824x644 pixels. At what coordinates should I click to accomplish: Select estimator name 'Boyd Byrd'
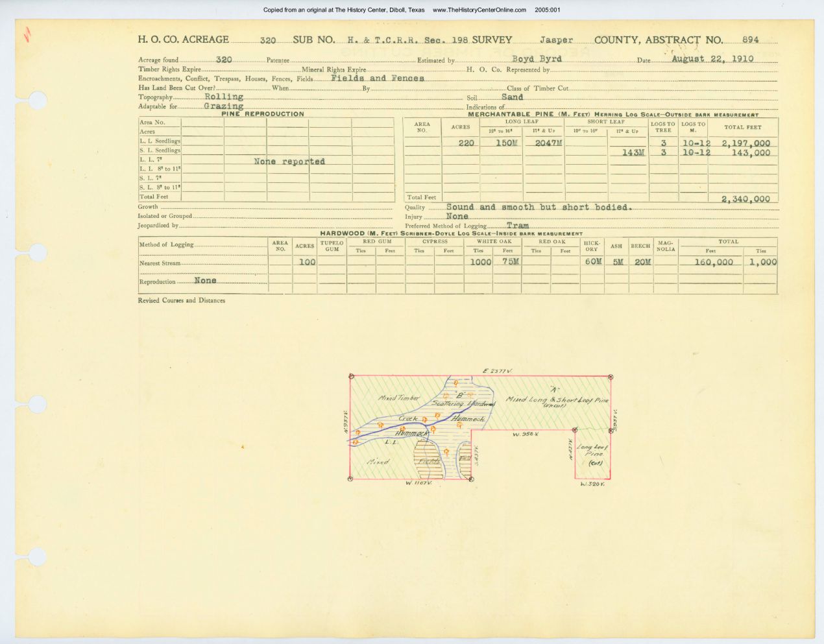[x=537, y=58]
